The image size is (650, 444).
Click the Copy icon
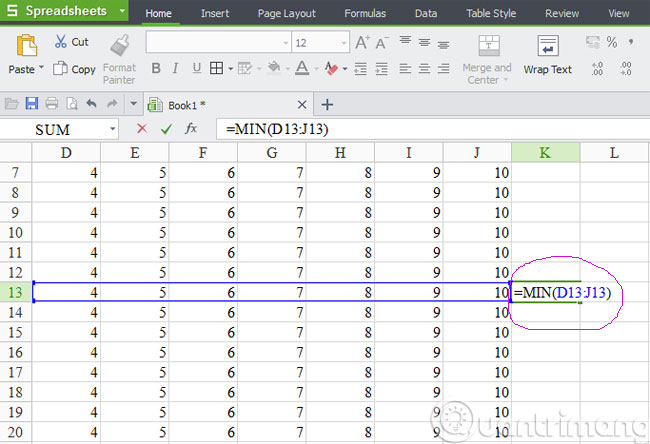click(x=60, y=68)
